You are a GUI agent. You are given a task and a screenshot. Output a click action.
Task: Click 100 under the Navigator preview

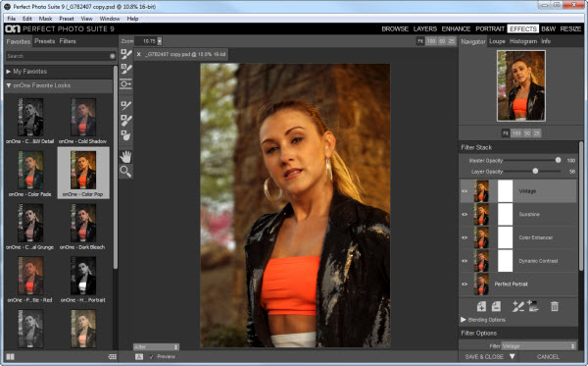pos(516,133)
